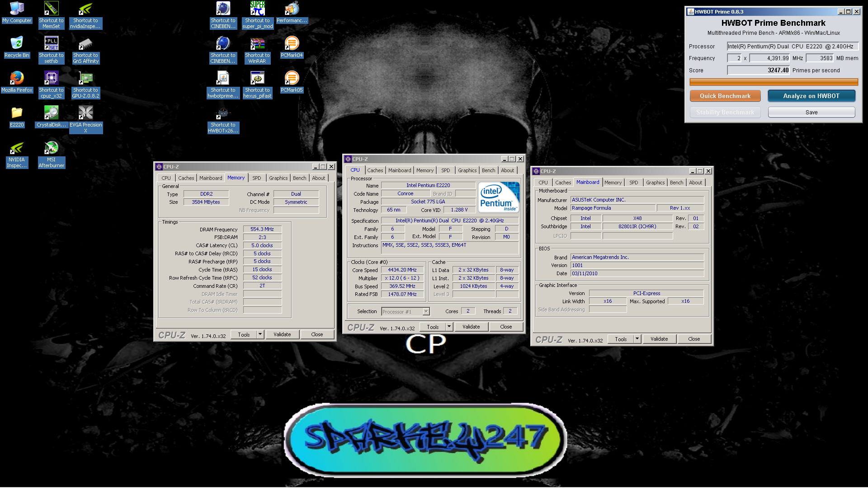Screen dimensions: 868x488
Task: Launch the cpuz_x32 shortcut icon
Action: pyautogui.click(x=51, y=84)
